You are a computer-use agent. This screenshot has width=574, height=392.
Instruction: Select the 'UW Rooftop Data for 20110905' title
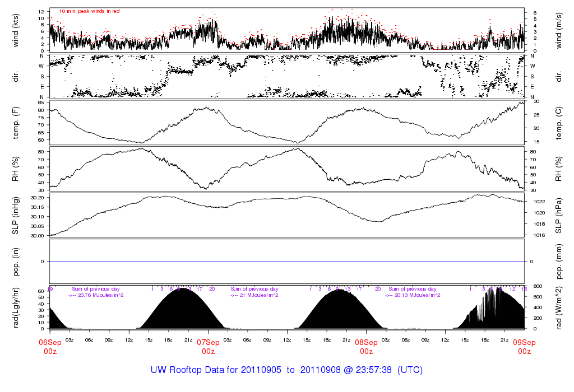pos(216,370)
